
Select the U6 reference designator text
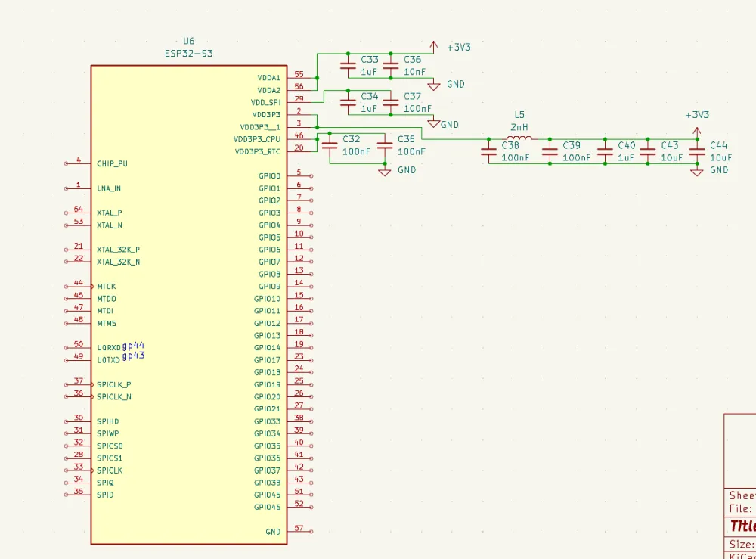pos(189,41)
